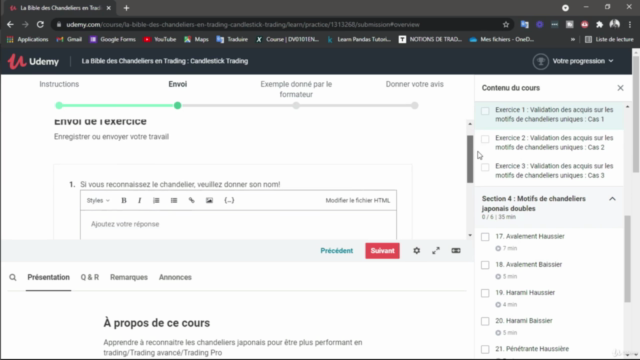Enter fullscreen mode
Screen dimensions: 640x360
436,251
